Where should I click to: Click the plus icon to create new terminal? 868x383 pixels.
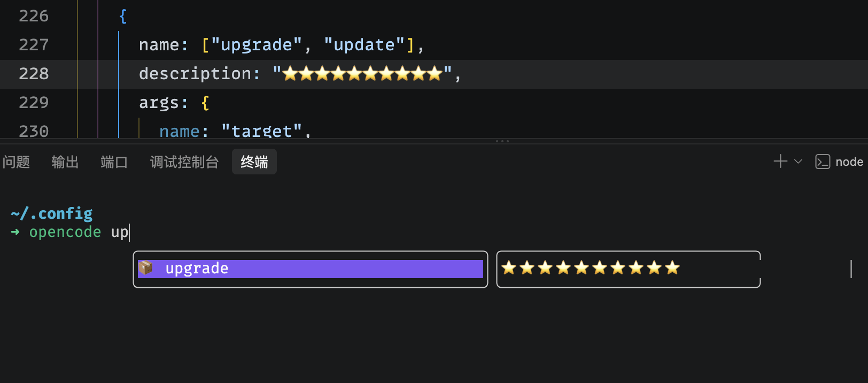780,162
